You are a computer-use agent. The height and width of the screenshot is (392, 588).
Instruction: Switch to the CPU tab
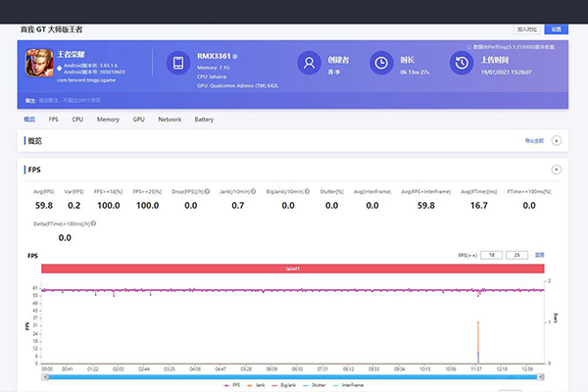pos(76,119)
